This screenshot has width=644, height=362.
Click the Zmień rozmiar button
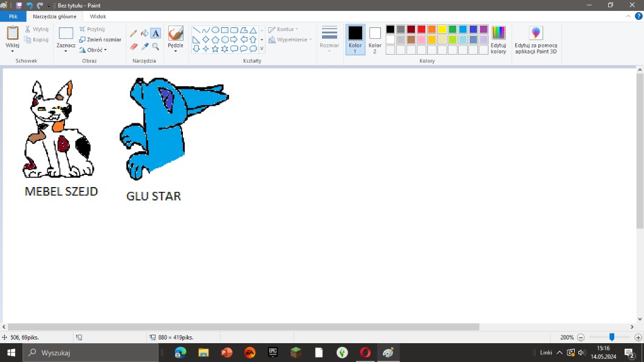coord(100,39)
